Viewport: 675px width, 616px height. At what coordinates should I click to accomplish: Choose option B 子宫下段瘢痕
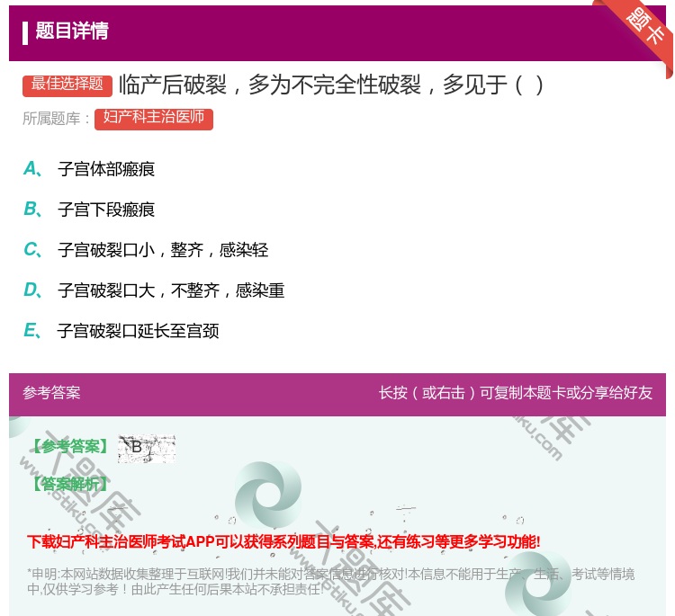pyautogui.click(x=106, y=210)
